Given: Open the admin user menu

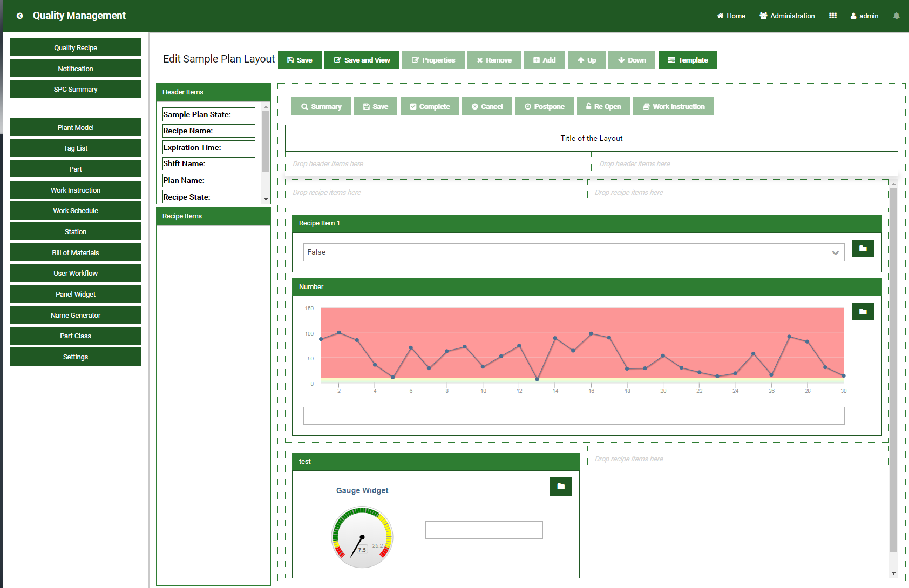Looking at the screenshot, I should [x=864, y=16].
